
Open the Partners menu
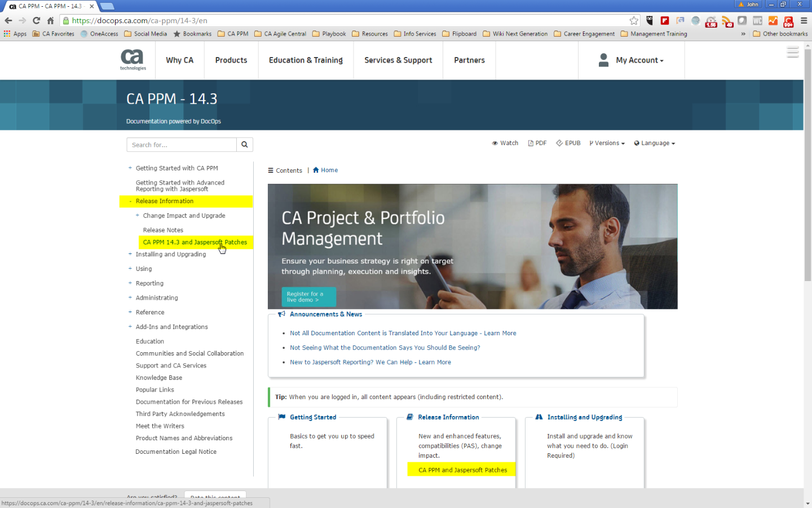pos(469,60)
